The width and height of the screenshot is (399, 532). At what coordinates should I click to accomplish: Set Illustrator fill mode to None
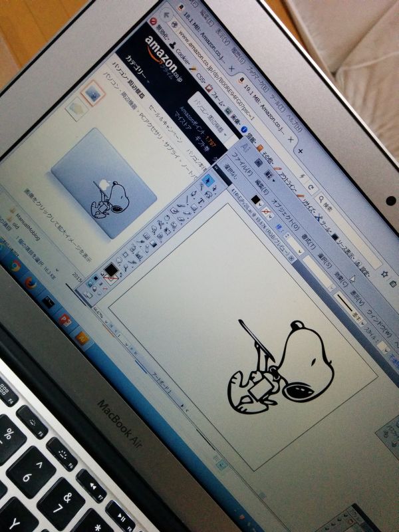[x=105, y=289]
